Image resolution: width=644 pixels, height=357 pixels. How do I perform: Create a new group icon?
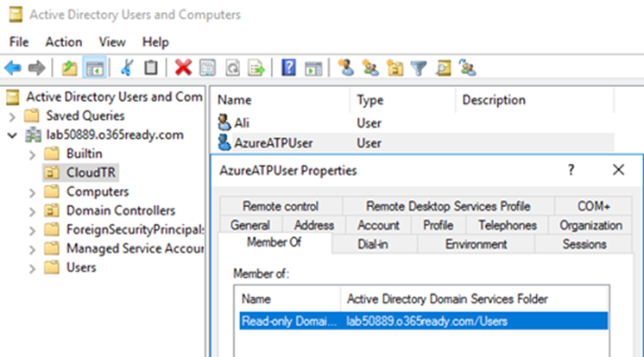tap(370, 68)
